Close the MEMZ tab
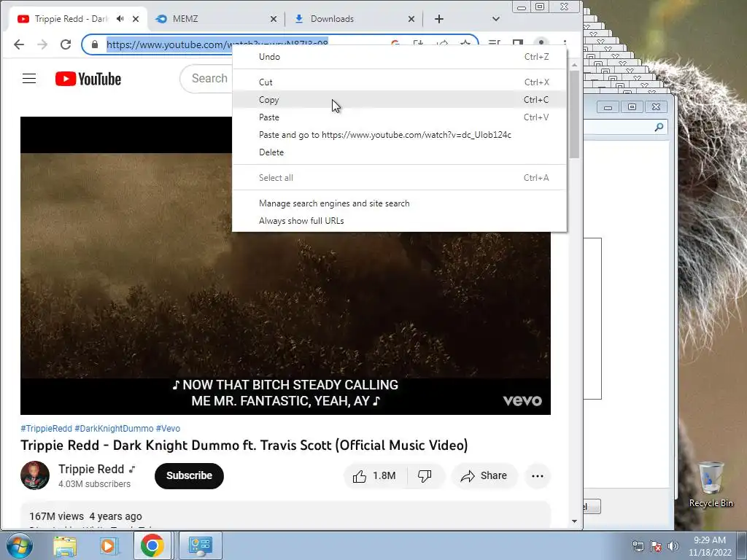 click(x=274, y=19)
